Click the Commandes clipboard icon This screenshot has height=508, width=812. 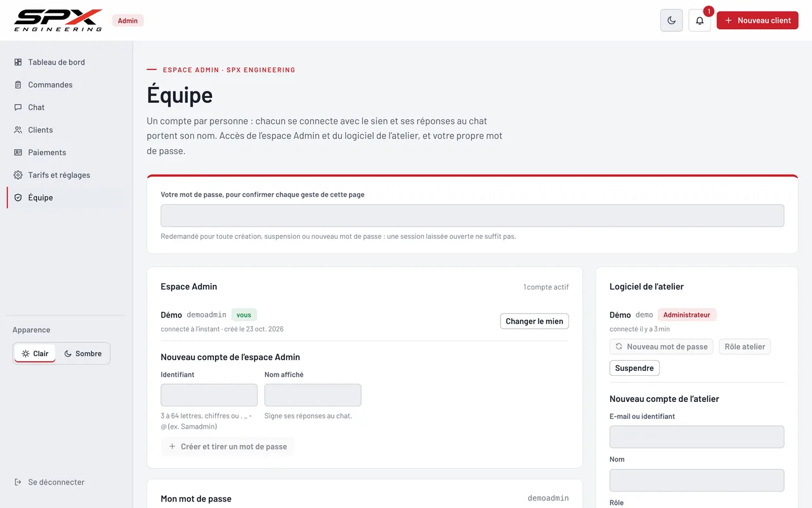pos(18,84)
